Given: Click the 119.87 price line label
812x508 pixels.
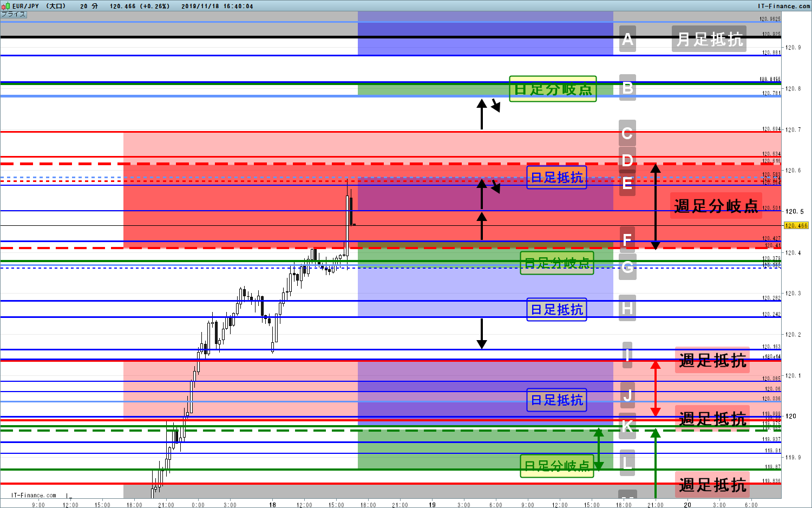Looking at the screenshot, I should point(773,467).
